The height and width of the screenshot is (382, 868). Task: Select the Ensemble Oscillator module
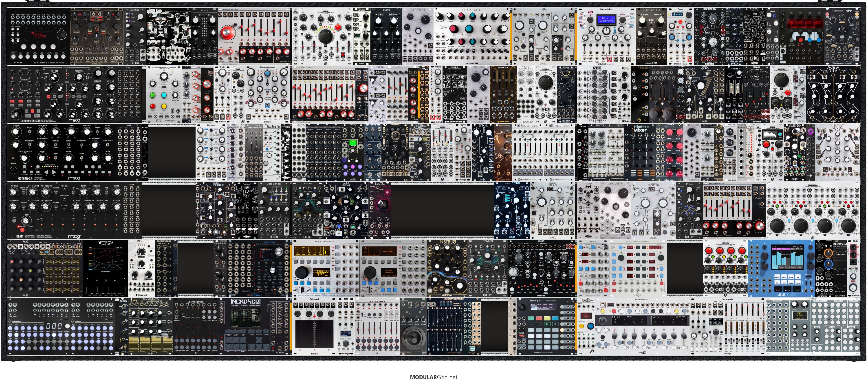pyautogui.click(x=842, y=36)
